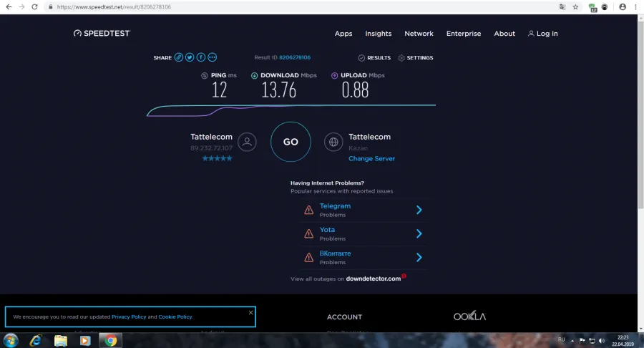The height and width of the screenshot is (348, 644).
Task: Open the Enterprise menu
Action: point(464,34)
